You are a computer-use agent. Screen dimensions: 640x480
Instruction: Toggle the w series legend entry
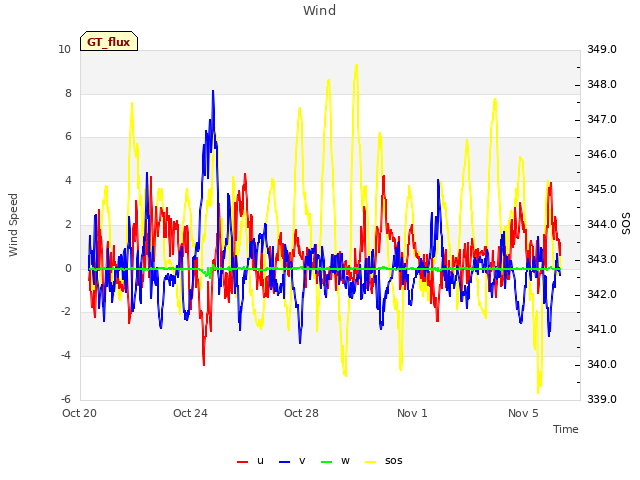pyautogui.click(x=335, y=461)
